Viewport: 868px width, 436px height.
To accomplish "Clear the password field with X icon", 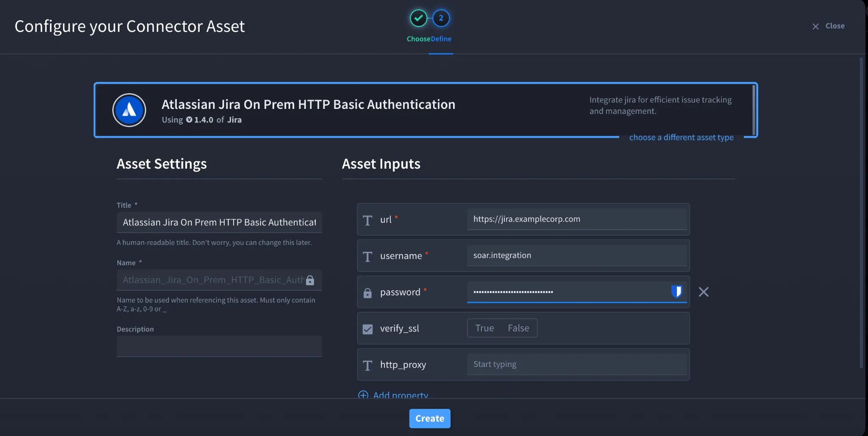I will [x=704, y=292].
